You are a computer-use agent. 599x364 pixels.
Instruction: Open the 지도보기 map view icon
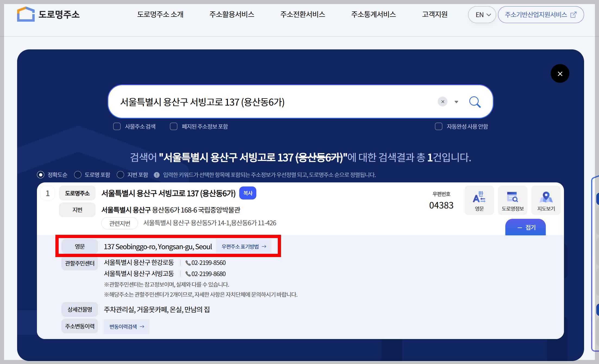(546, 200)
